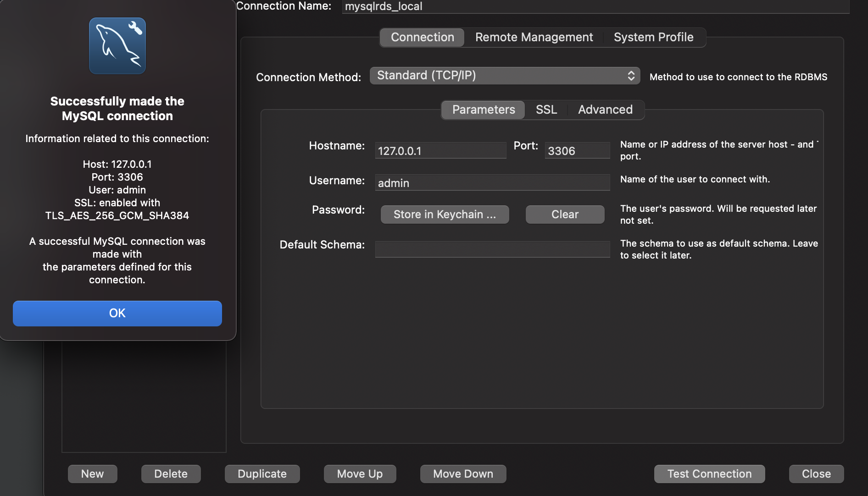The image size is (868, 496).
Task: Click the Connection Name field
Action: click(x=595, y=6)
